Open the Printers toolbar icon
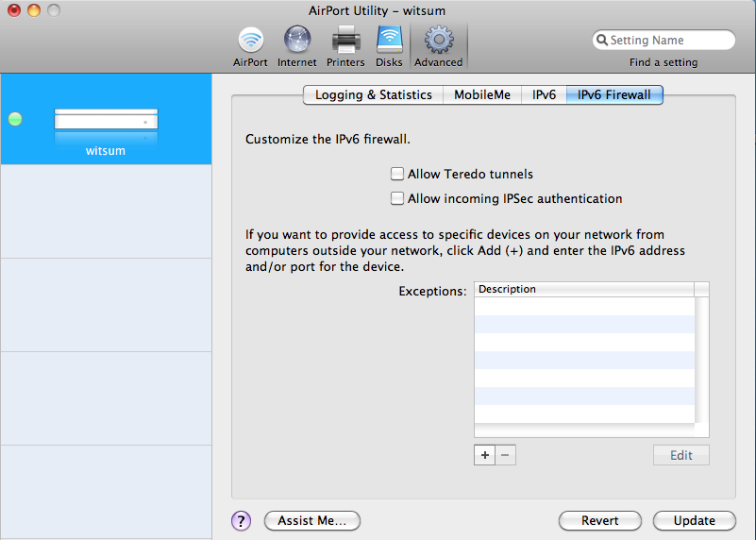 (345, 47)
